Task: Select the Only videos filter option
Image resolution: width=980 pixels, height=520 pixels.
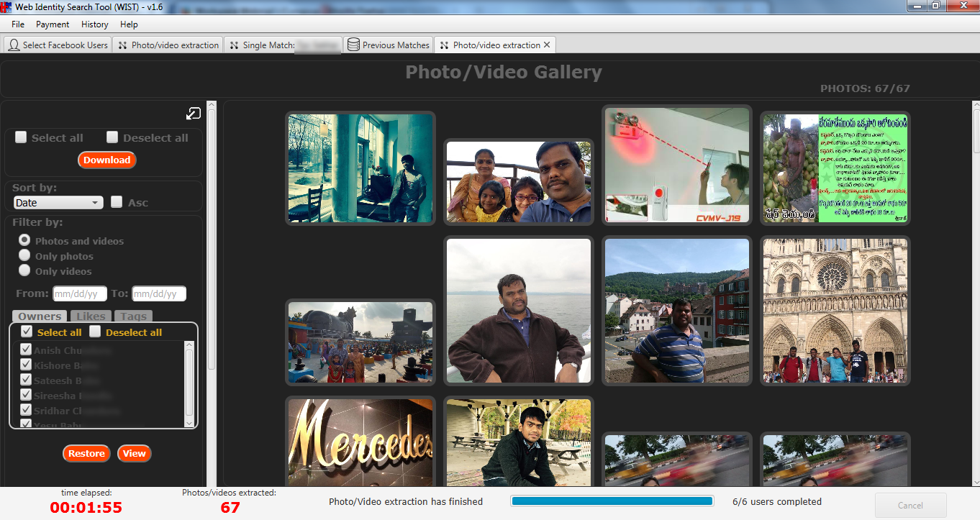Action: pyautogui.click(x=24, y=270)
